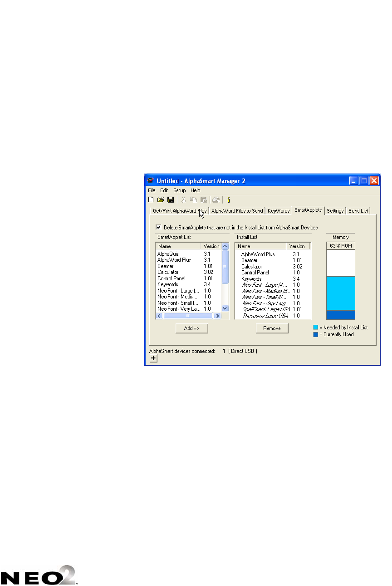Click the plus button below devices connected
Screen dimensions: 392x586
pyautogui.click(x=153, y=358)
